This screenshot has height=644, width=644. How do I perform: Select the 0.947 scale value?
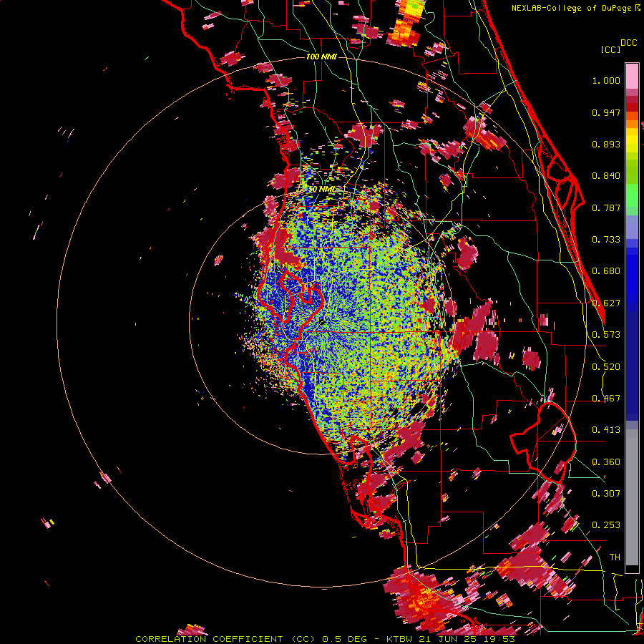[x=606, y=112]
